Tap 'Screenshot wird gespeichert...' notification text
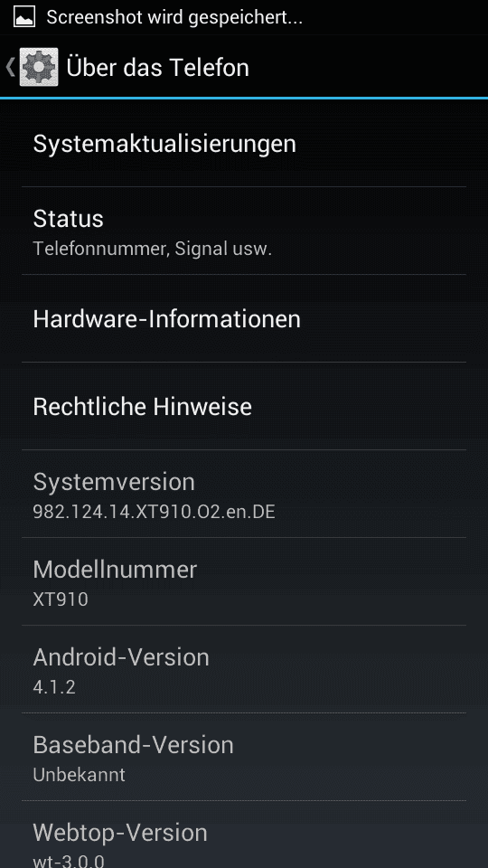The width and height of the screenshot is (488, 868). click(174, 18)
